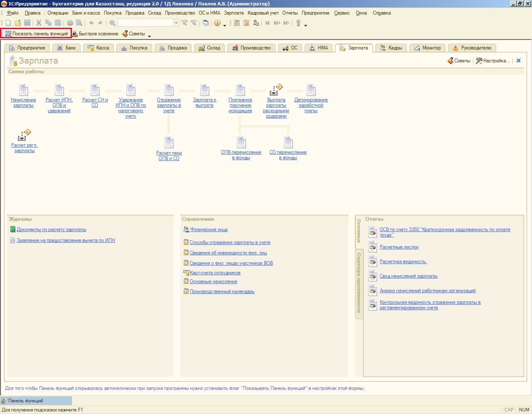Open the calculator from the toolbar

(237, 23)
